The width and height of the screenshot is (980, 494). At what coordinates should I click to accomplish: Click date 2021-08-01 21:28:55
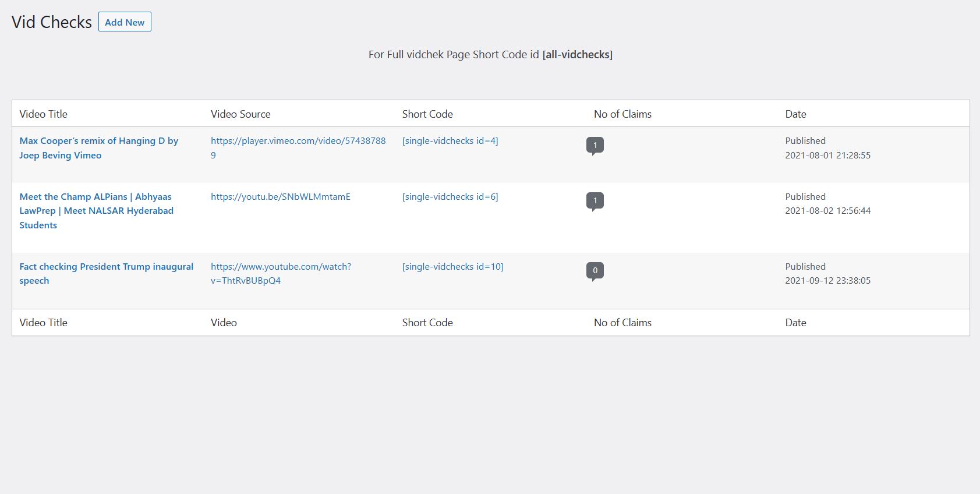click(x=827, y=156)
